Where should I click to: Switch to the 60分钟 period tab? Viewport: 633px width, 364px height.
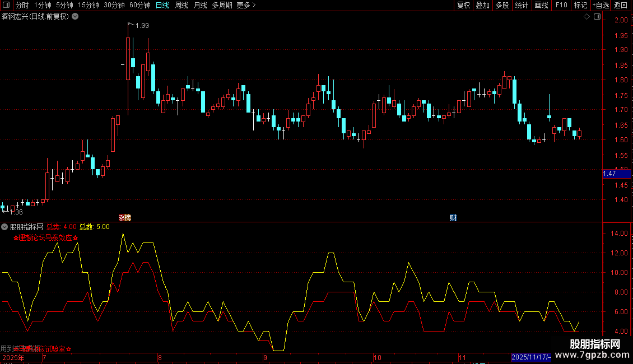point(139,5)
